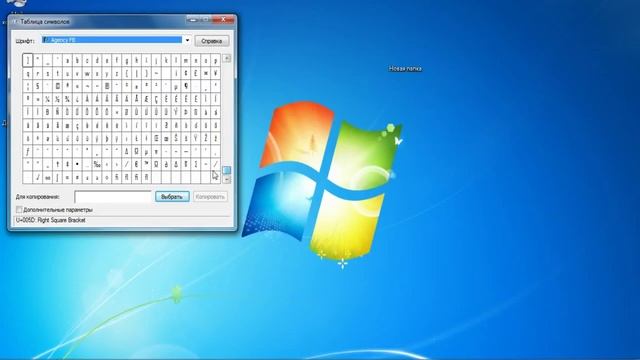Select the highlighted right square bracket cell

pyautogui.click(x=28, y=60)
